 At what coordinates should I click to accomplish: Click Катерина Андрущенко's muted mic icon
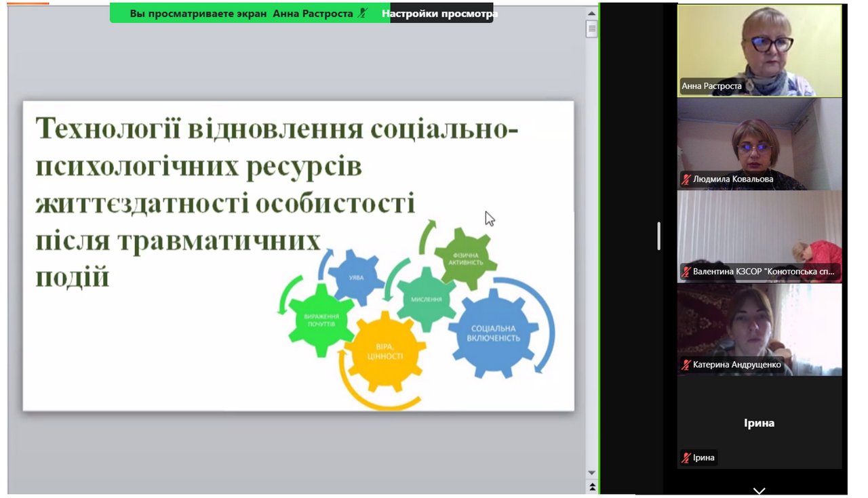(686, 365)
